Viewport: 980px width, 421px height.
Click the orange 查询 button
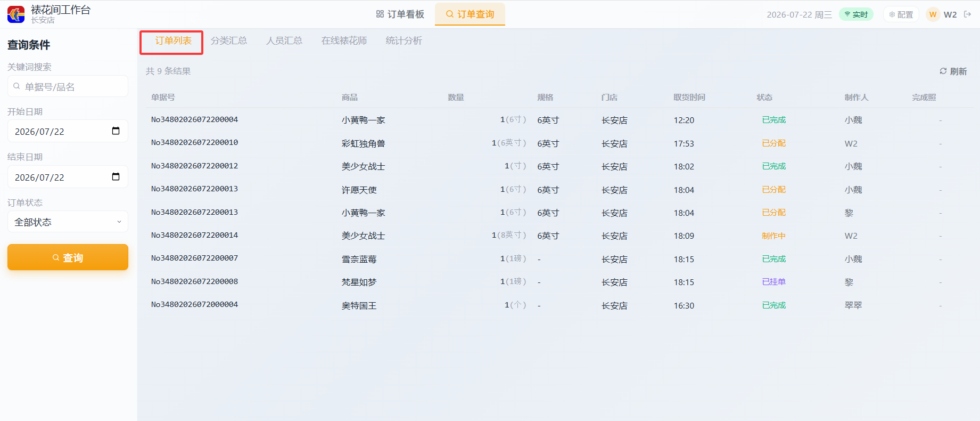pos(68,257)
